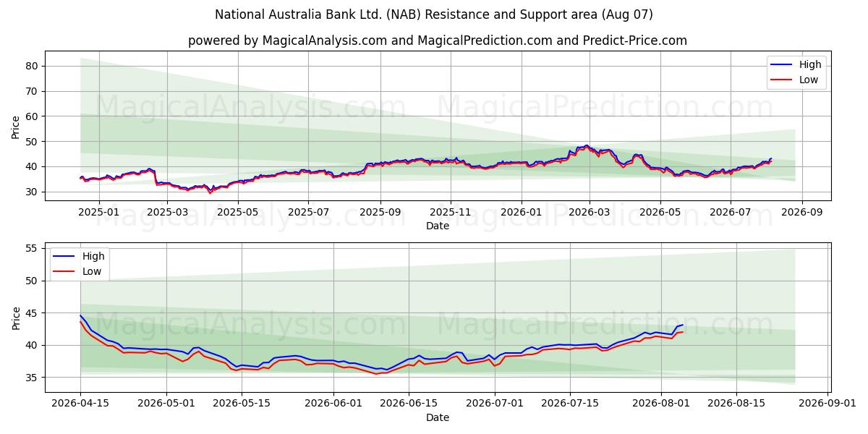The width and height of the screenshot is (868, 434).
Task: Click the '70' price tick on the top chart
Action: click(x=33, y=91)
